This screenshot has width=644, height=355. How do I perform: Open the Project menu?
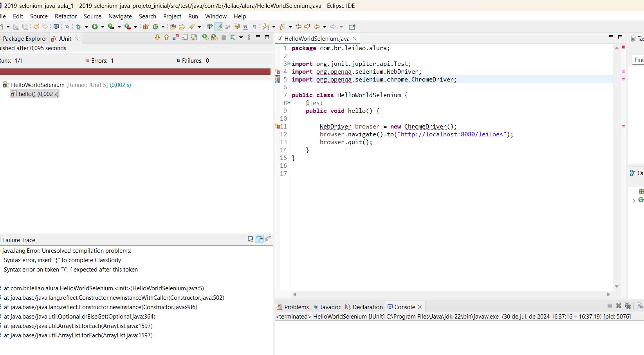click(x=172, y=16)
